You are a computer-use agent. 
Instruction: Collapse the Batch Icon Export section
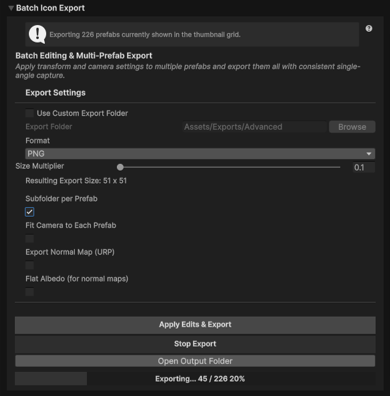pos(11,8)
